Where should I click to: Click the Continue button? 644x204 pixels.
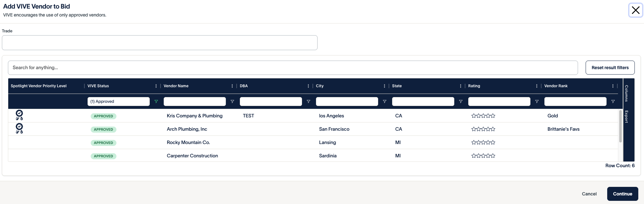point(622,194)
